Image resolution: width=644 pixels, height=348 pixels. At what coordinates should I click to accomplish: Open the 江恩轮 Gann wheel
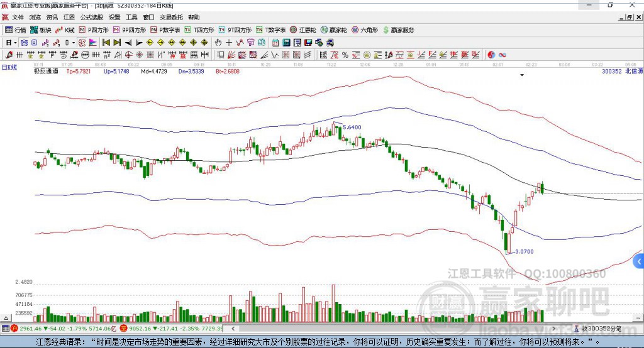point(303,30)
